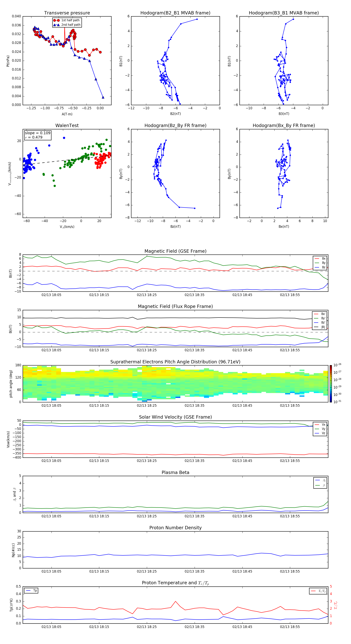
Task: Click the "Hodogram(B2_B1 MVAB frame)" title
Action: [x=175, y=13]
